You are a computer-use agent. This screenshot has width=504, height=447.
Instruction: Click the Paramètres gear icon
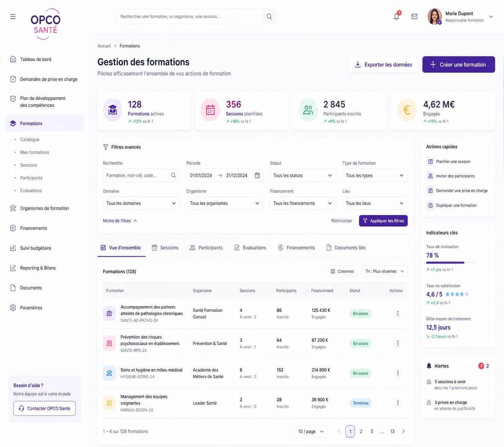click(x=13, y=308)
